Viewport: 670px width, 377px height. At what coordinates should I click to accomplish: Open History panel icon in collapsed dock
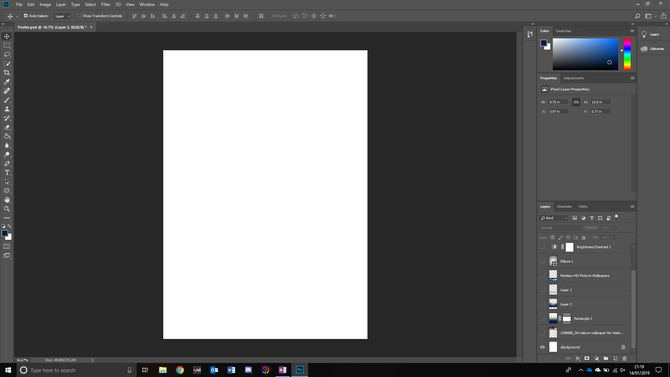pyautogui.click(x=530, y=35)
